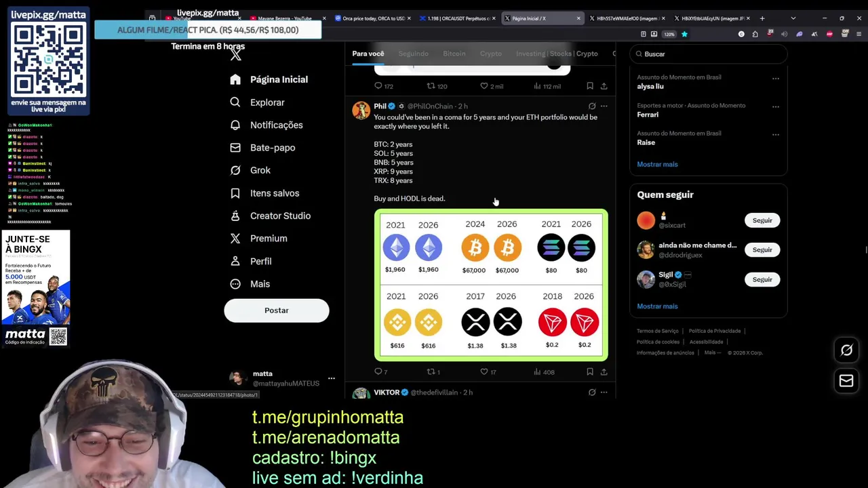The width and height of the screenshot is (868, 488).
Task: Reply icon on post with 172 replies
Action: coord(378,86)
